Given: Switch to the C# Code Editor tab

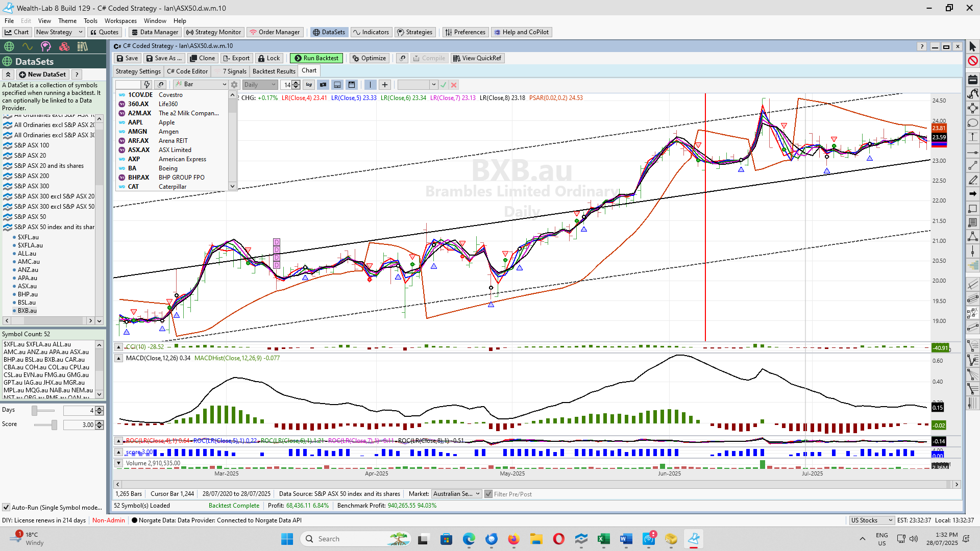Looking at the screenshot, I should [x=187, y=71].
